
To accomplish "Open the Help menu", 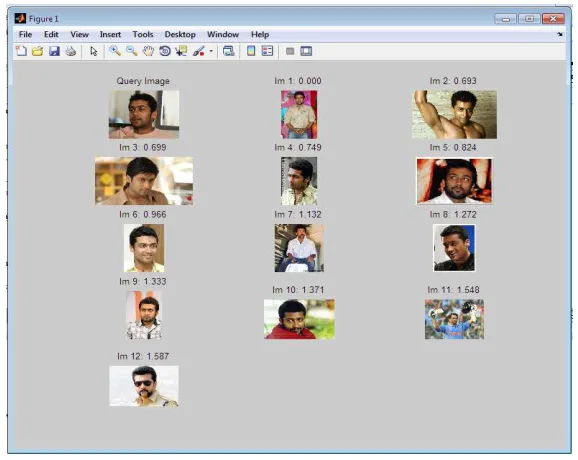I will pyautogui.click(x=260, y=34).
